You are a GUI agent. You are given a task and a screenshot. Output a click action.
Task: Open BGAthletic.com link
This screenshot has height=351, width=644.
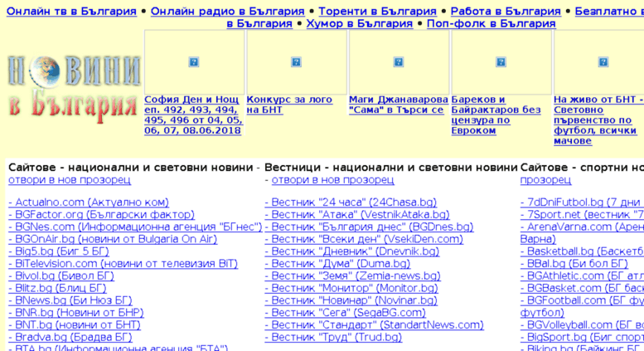coord(582,275)
